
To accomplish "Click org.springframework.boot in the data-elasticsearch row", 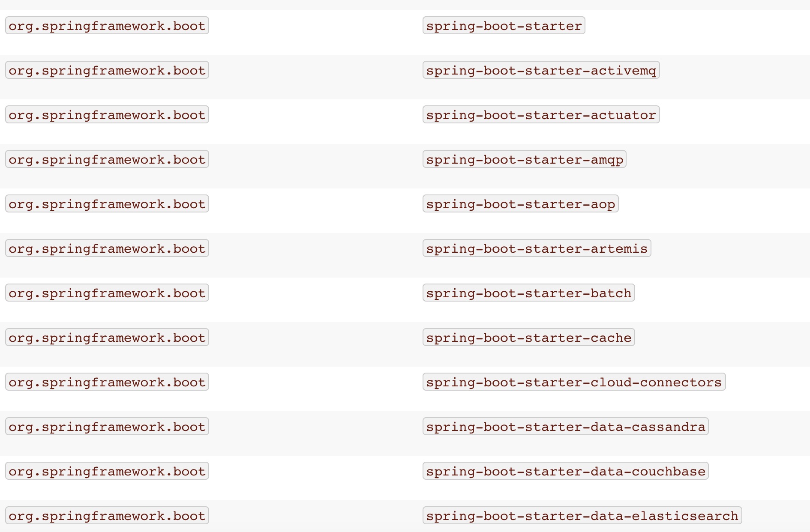I will [x=107, y=516].
